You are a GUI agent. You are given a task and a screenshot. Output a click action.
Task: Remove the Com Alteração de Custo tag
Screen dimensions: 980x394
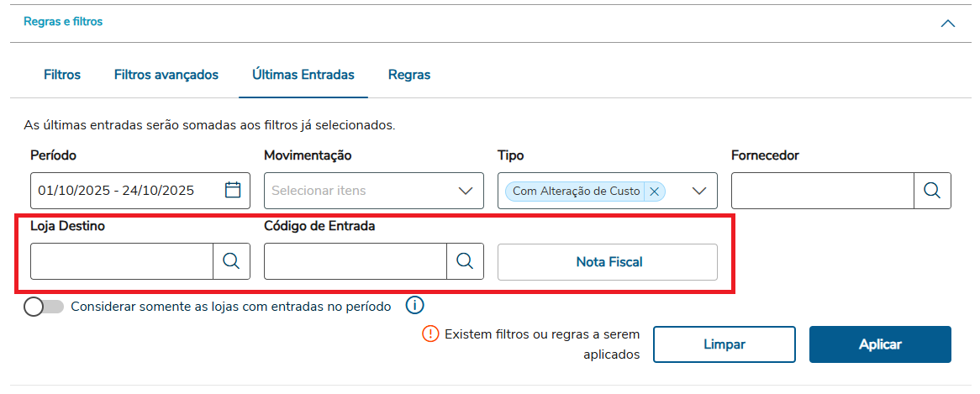[655, 191]
